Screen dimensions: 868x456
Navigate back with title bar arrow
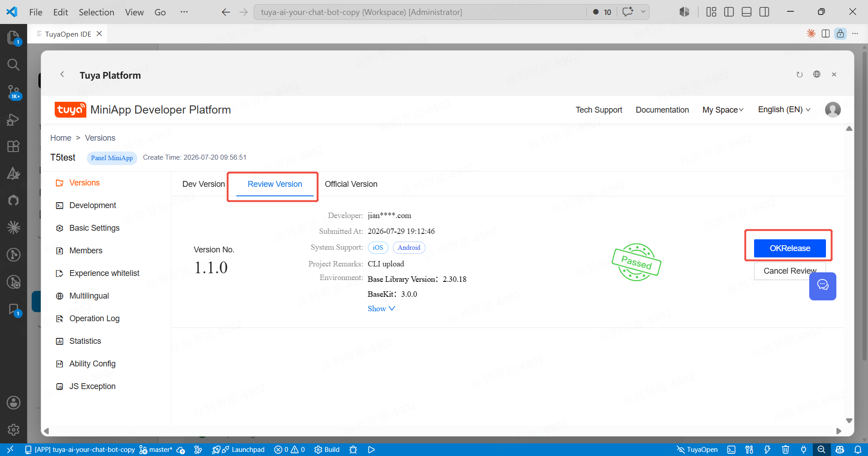click(x=226, y=12)
